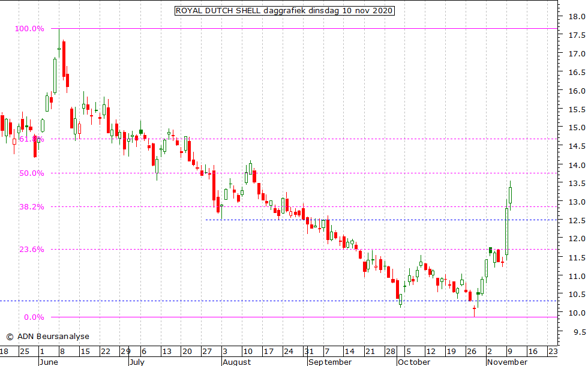Click date label 25 before June
The image size is (588, 366).
point(25,352)
